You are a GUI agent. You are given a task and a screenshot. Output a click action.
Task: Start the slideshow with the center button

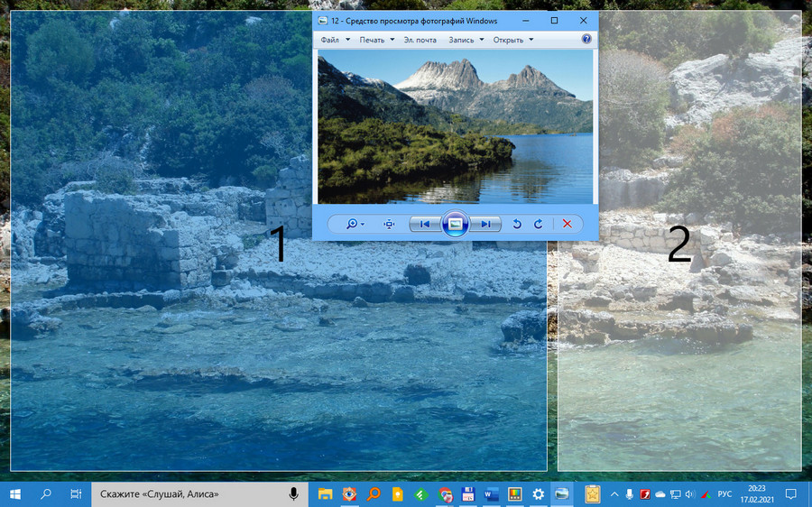(456, 224)
